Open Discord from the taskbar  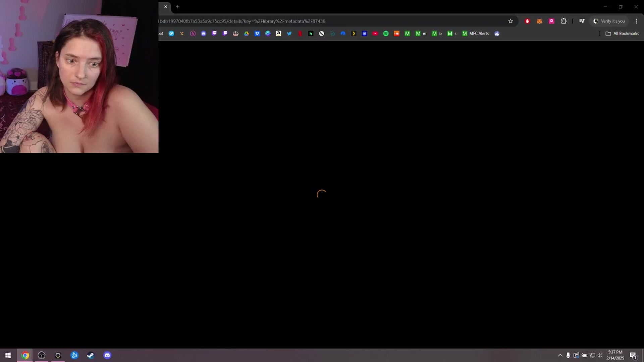coord(107,355)
